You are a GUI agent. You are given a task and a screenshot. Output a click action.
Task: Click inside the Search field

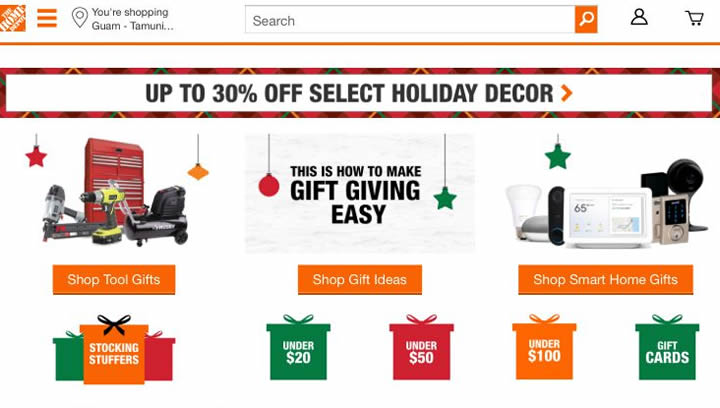pos(410,20)
